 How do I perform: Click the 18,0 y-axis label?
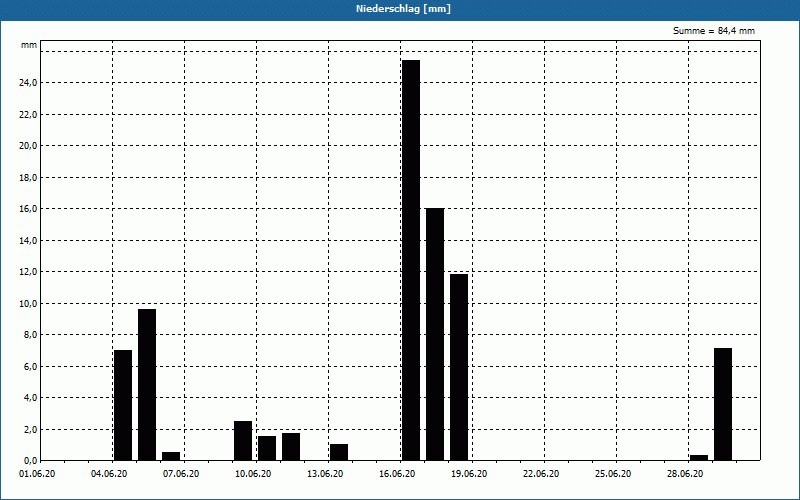28,178
